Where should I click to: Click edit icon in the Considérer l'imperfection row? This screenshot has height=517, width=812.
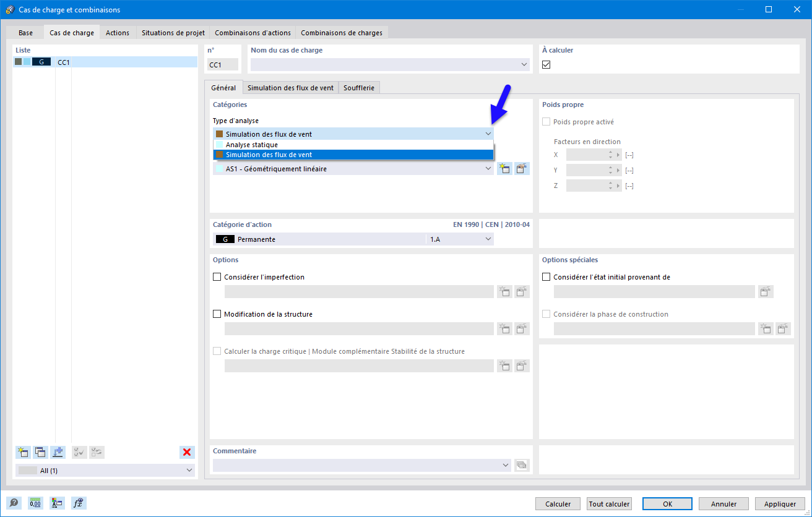pyautogui.click(x=522, y=292)
